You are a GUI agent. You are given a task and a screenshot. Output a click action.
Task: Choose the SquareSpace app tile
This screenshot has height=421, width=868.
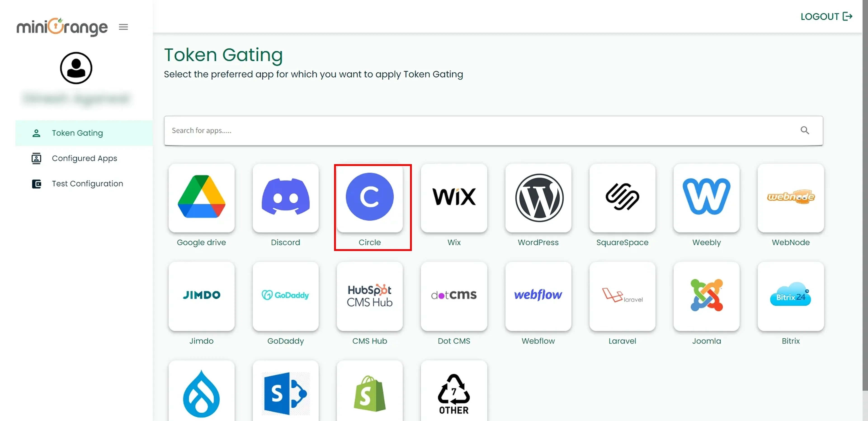(622, 198)
